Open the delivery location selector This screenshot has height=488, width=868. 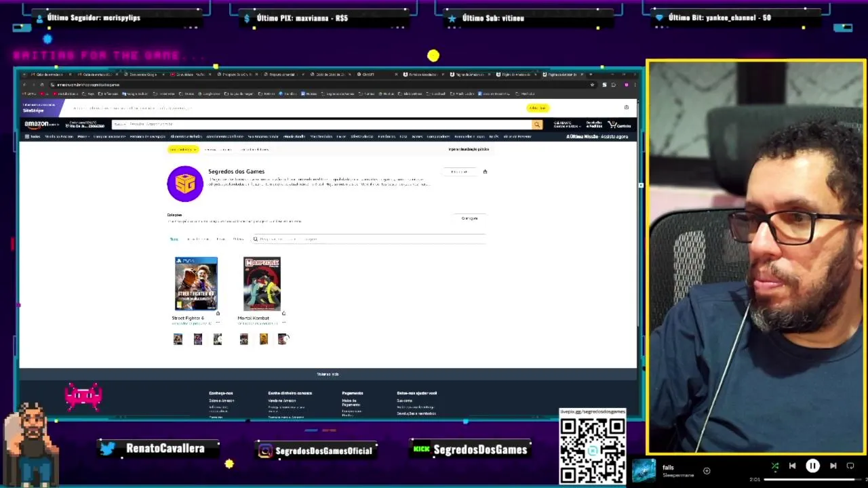(x=86, y=125)
